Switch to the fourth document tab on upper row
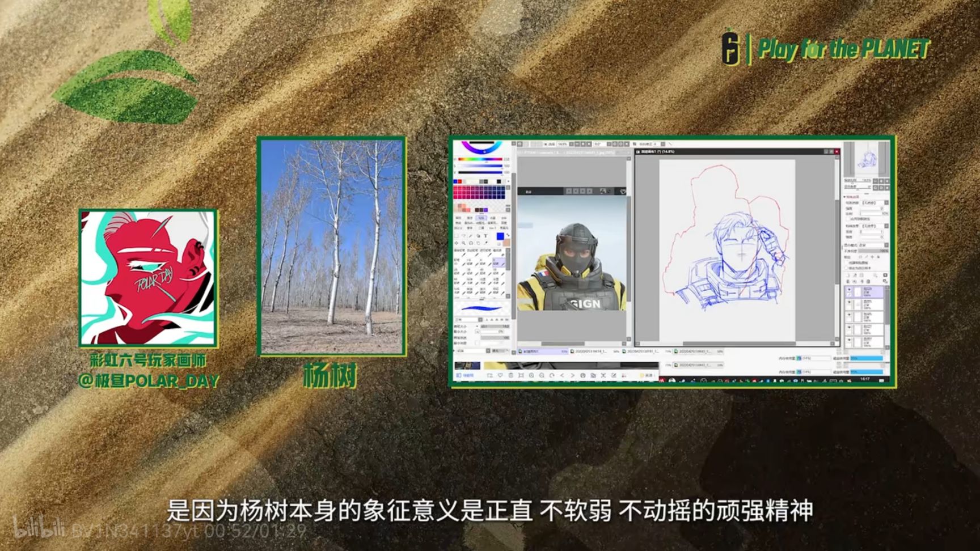The width and height of the screenshot is (980, 551). (699, 351)
